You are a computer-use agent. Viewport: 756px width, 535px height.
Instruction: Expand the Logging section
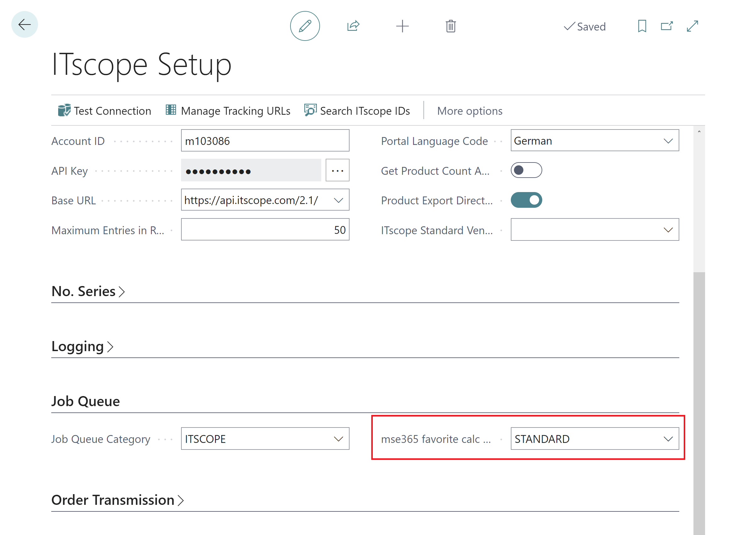pos(82,347)
